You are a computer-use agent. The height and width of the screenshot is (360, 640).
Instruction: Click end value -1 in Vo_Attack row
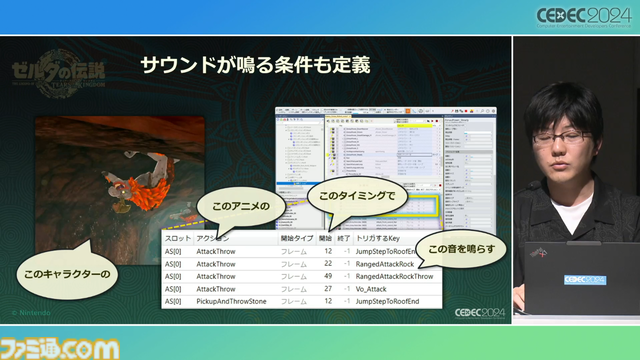[347, 289]
